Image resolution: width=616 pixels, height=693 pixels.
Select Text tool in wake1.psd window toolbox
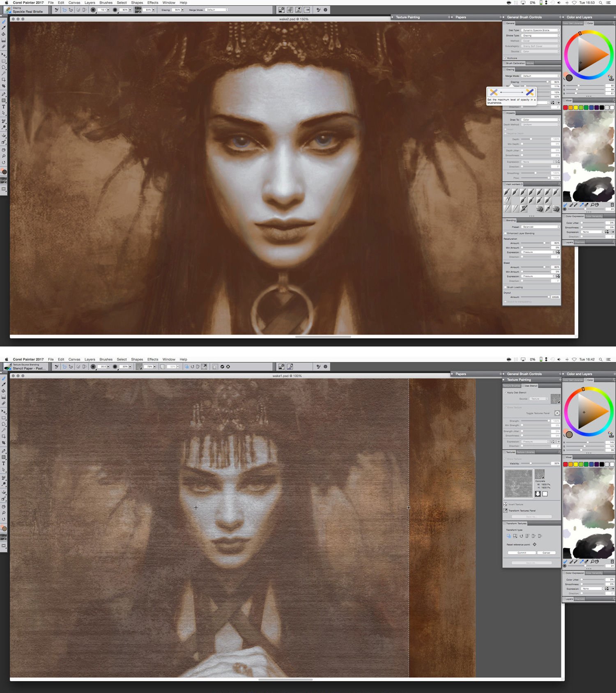point(4,463)
